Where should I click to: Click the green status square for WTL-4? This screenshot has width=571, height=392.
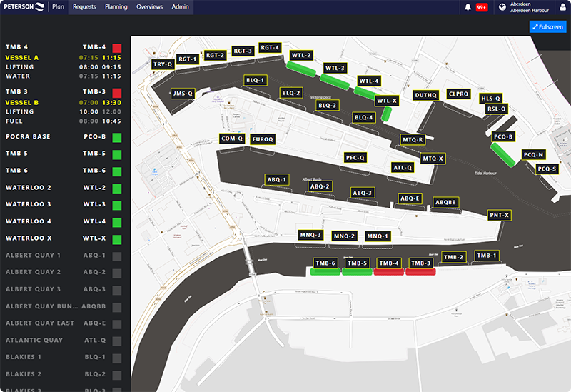(x=117, y=222)
